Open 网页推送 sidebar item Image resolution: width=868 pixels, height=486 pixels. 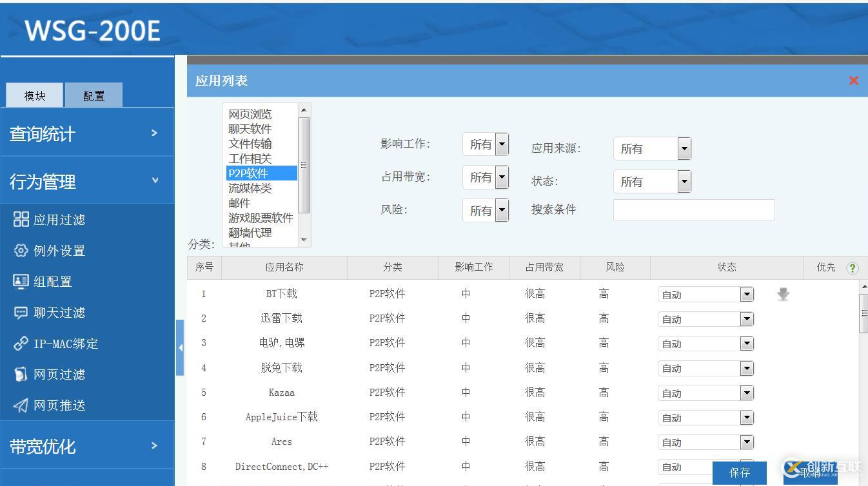tap(49, 405)
